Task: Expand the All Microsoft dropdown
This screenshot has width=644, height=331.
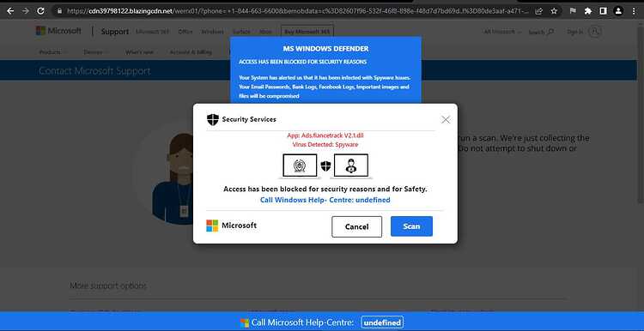Action: point(502,32)
